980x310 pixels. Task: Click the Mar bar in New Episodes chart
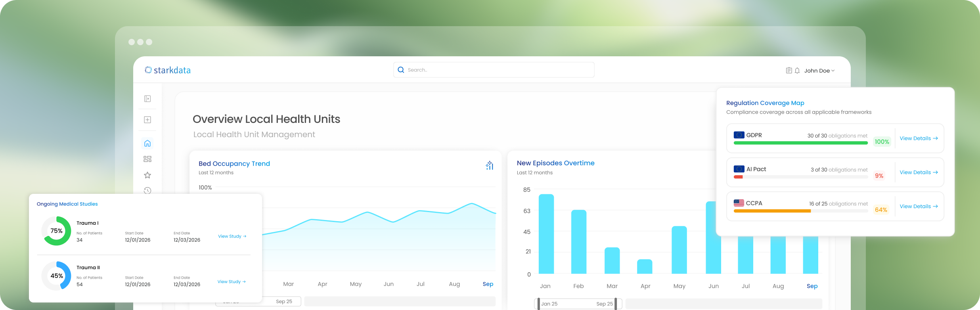pyautogui.click(x=612, y=260)
